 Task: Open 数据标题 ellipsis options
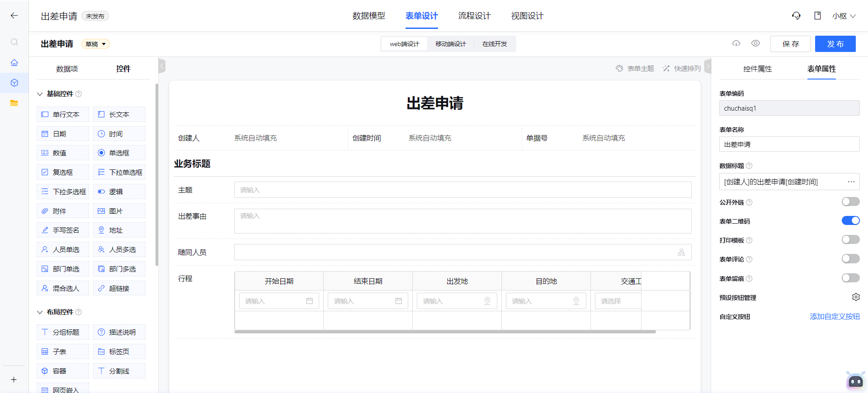pyautogui.click(x=851, y=182)
